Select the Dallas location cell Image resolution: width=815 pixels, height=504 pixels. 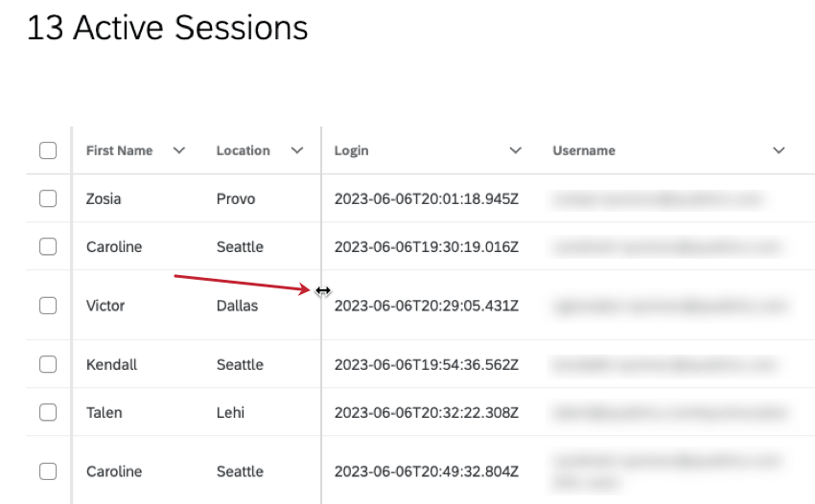click(237, 306)
